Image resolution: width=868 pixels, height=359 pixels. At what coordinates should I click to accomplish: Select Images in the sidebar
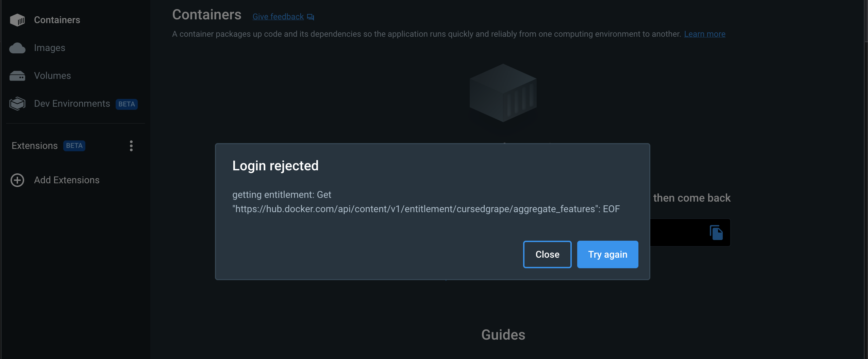point(50,48)
